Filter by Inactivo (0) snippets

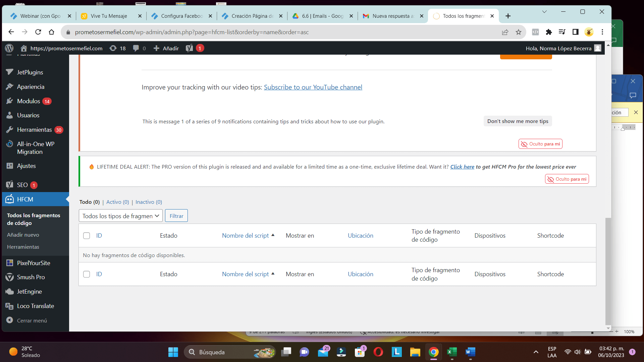(x=149, y=202)
